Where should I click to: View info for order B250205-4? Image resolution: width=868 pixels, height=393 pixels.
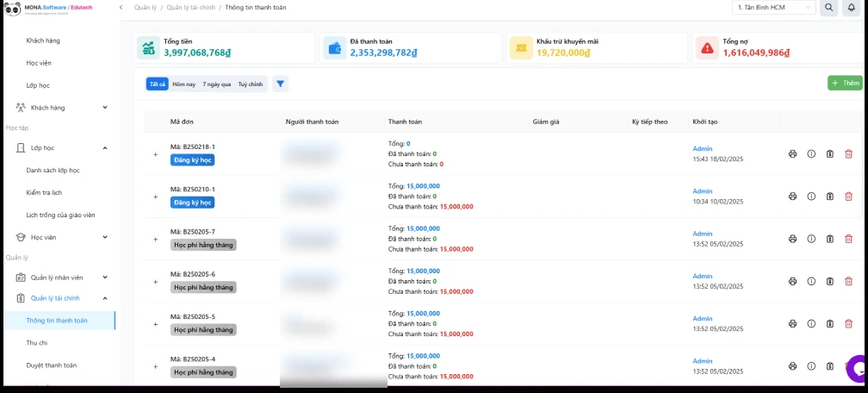[811, 366]
